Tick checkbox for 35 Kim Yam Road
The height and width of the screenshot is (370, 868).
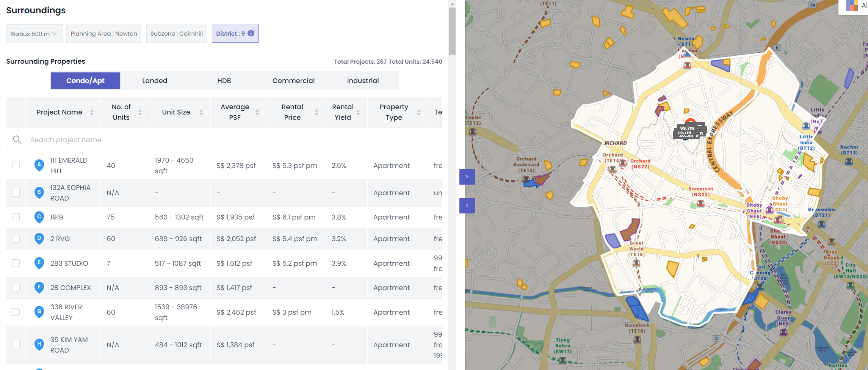pyautogui.click(x=16, y=345)
